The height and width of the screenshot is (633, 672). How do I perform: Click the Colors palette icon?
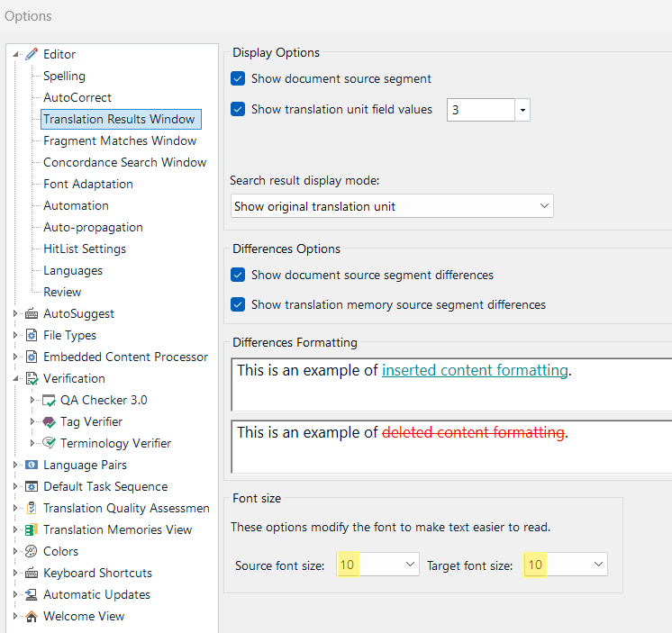coord(31,551)
